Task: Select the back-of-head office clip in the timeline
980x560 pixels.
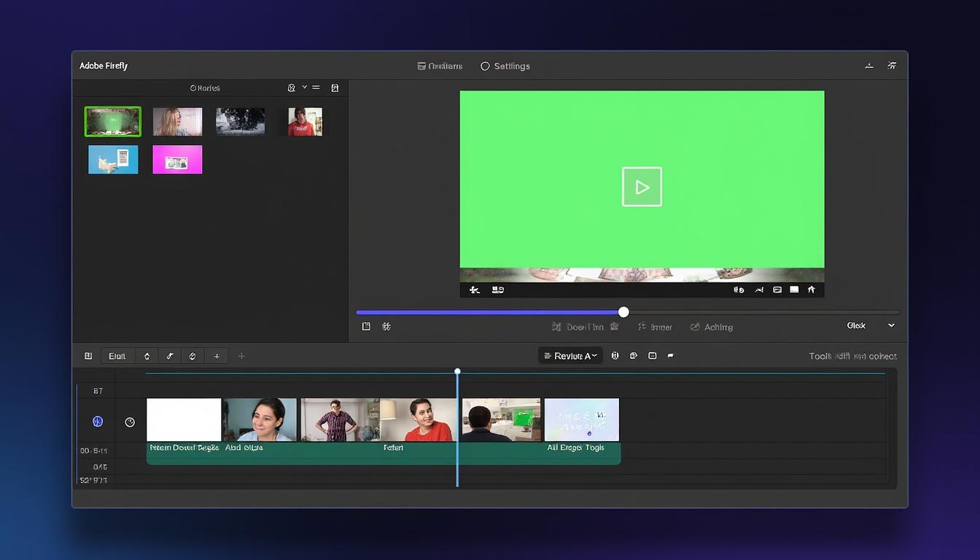Action: (x=502, y=419)
